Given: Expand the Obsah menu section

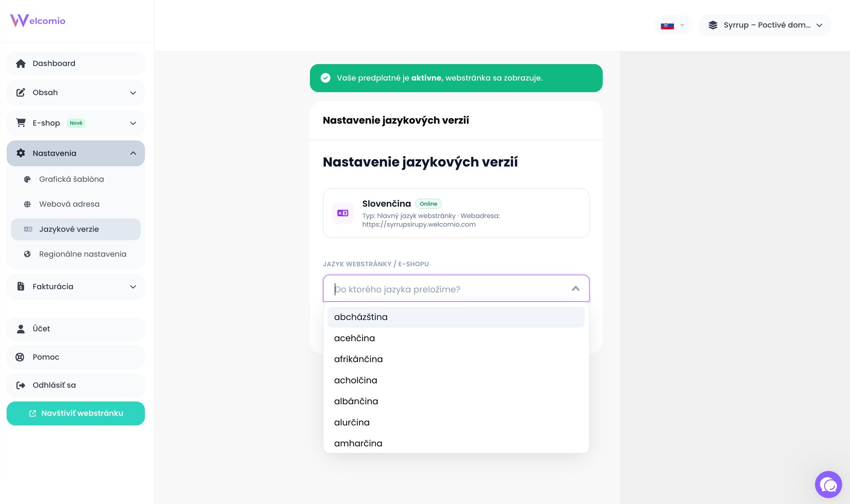Looking at the screenshot, I should pos(133,93).
